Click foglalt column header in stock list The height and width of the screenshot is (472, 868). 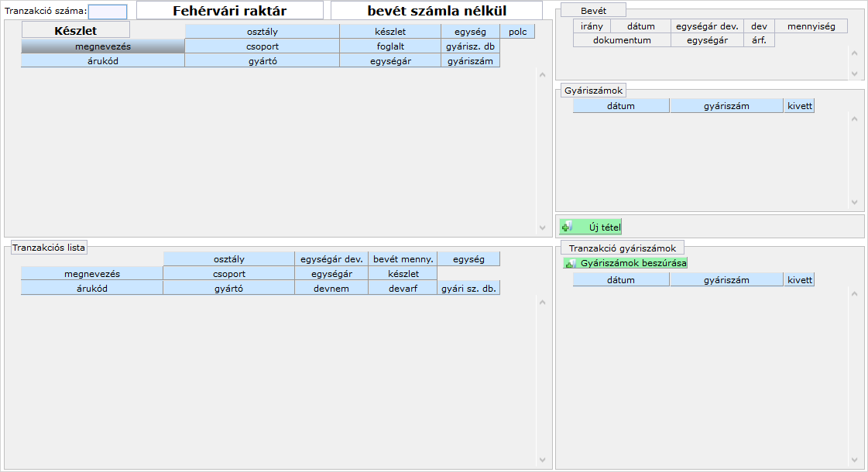coord(390,46)
